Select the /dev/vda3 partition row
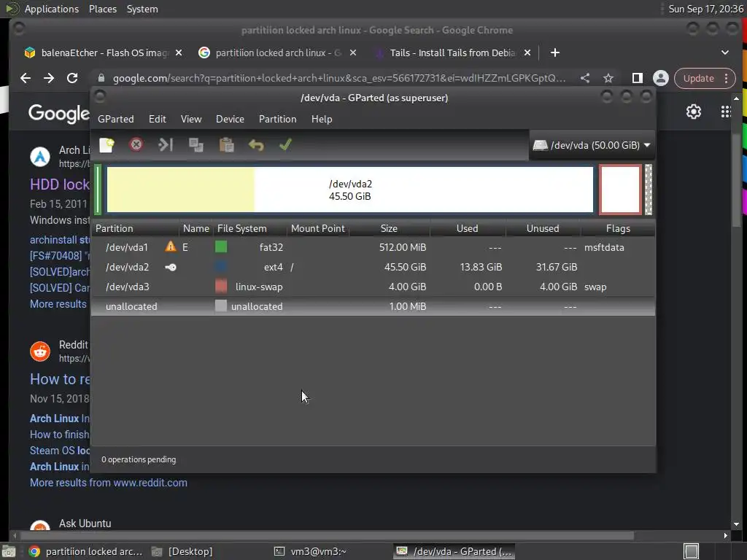This screenshot has width=747, height=560. coord(373,287)
